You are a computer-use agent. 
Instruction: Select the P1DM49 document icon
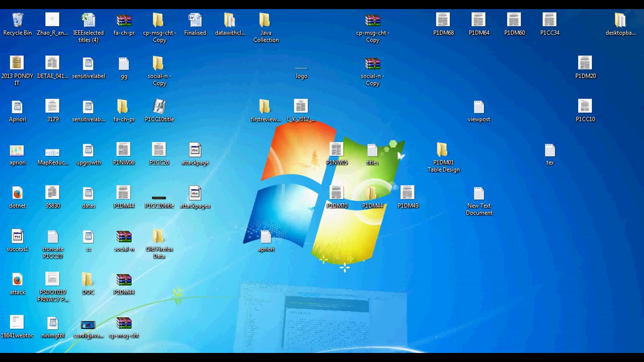pos(408,194)
